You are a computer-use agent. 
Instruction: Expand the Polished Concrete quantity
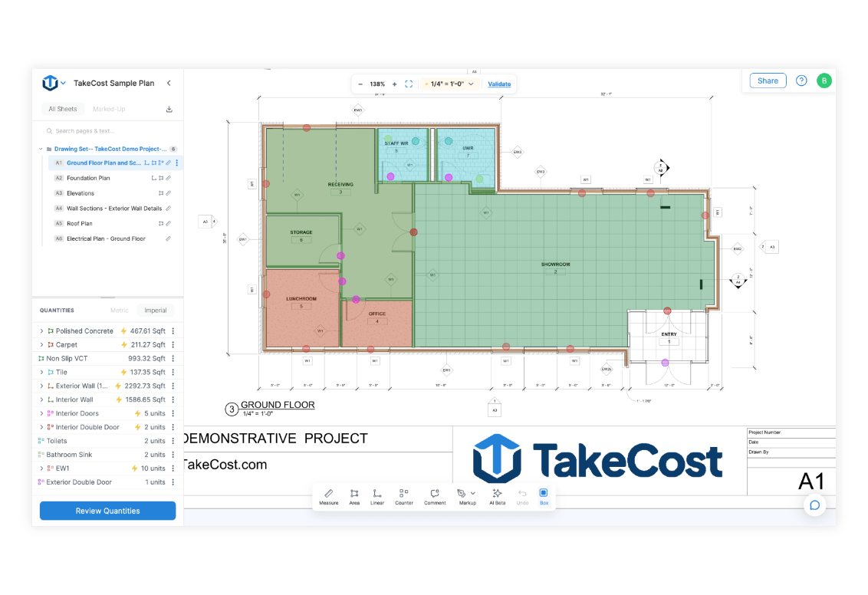coord(41,331)
